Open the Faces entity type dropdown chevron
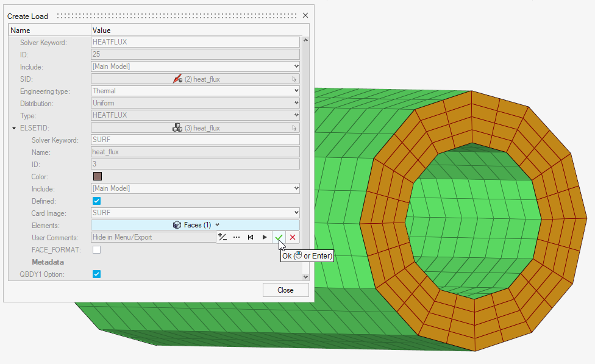 [218, 225]
